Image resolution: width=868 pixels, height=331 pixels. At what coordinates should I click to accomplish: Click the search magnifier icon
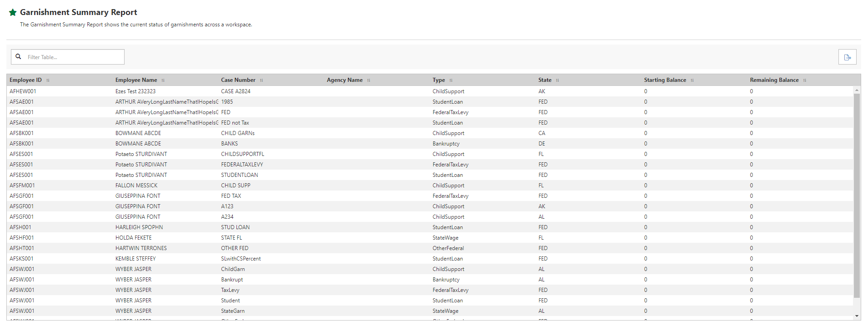(x=19, y=57)
